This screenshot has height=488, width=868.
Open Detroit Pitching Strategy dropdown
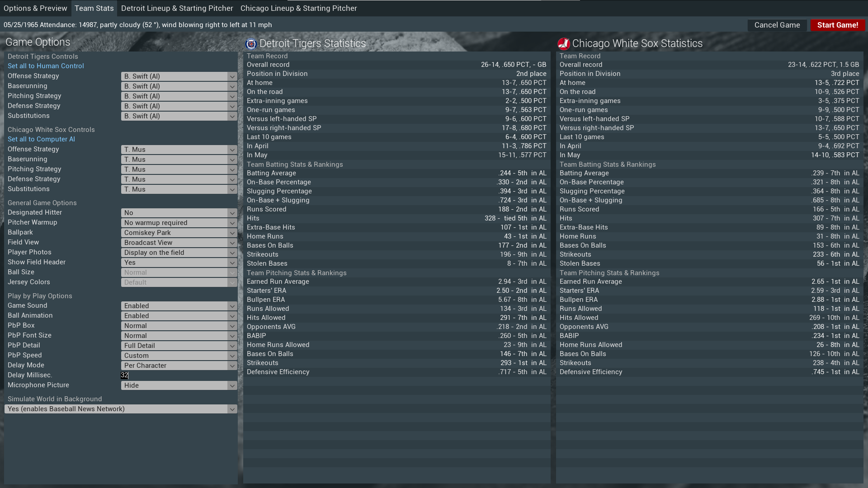point(179,96)
